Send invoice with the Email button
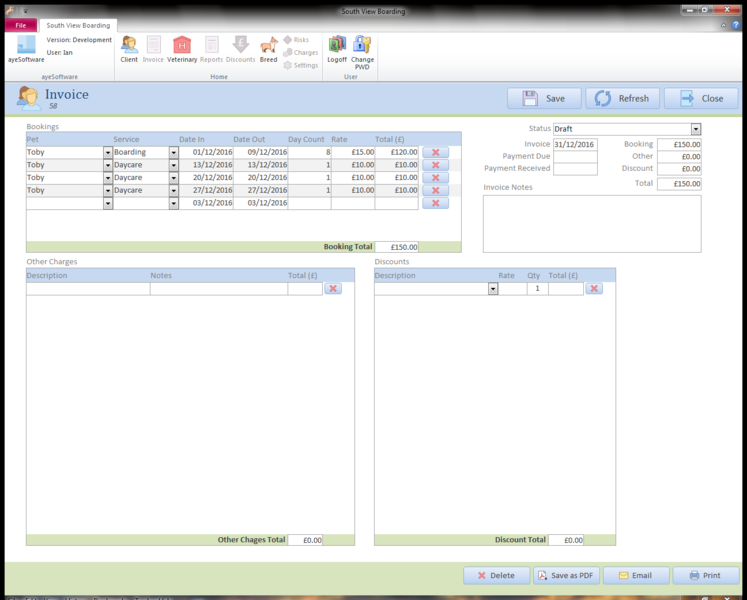 [635, 575]
